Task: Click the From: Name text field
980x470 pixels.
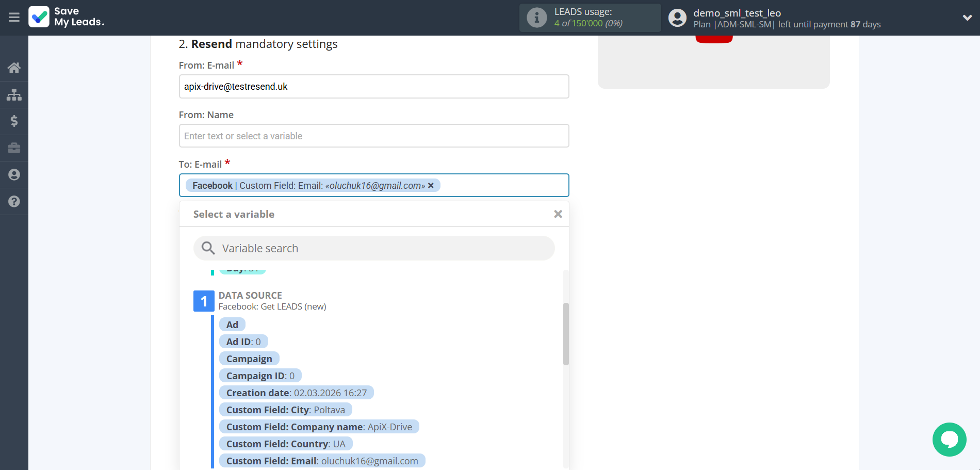Action: point(374,136)
